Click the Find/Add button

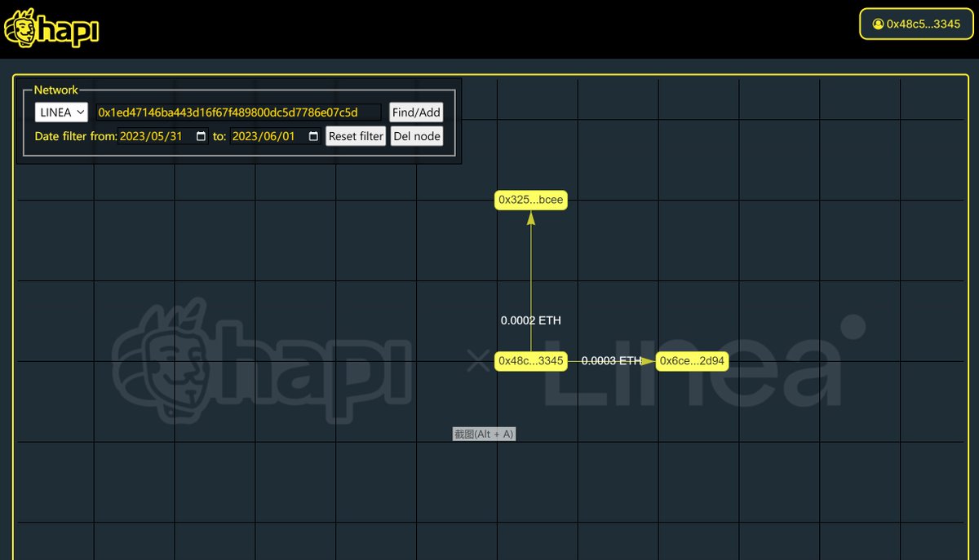tap(416, 112)
